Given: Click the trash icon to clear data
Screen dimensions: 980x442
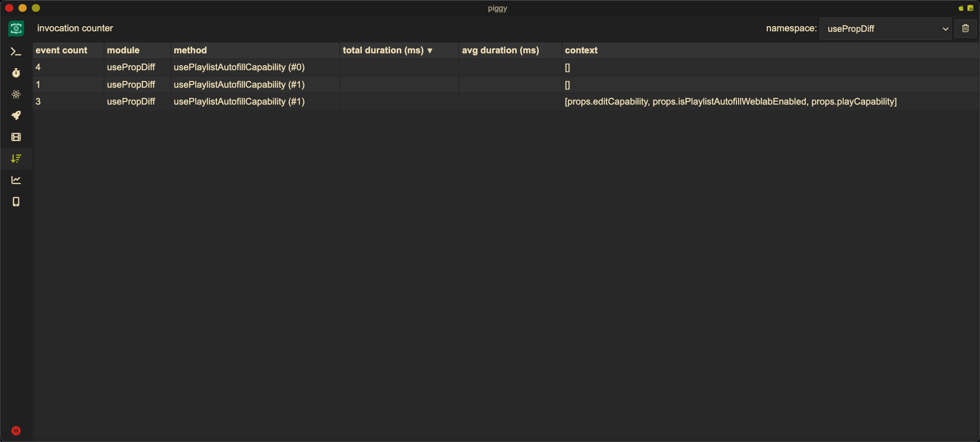Looking at the screenshot, I should (965, 28).
